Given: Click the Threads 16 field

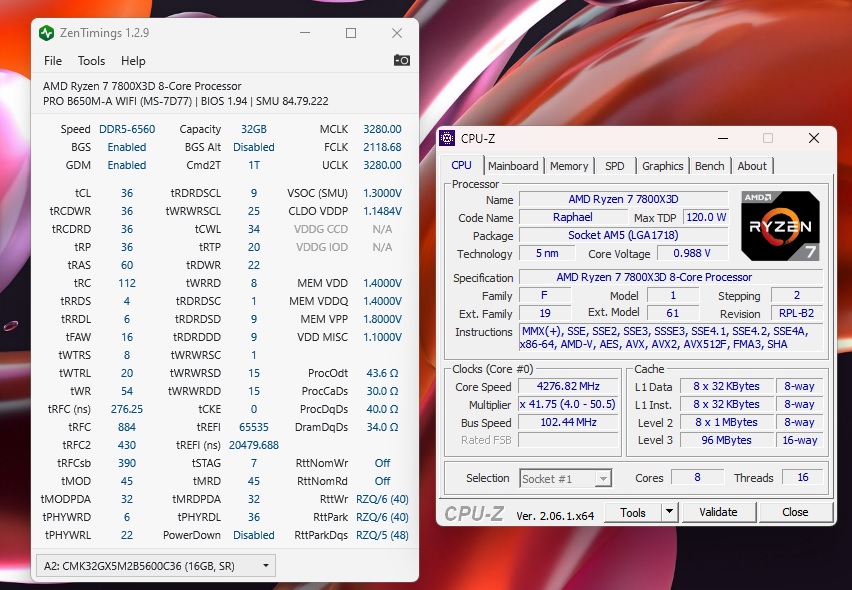Looking at the screenshot, I should click(803, 477).
